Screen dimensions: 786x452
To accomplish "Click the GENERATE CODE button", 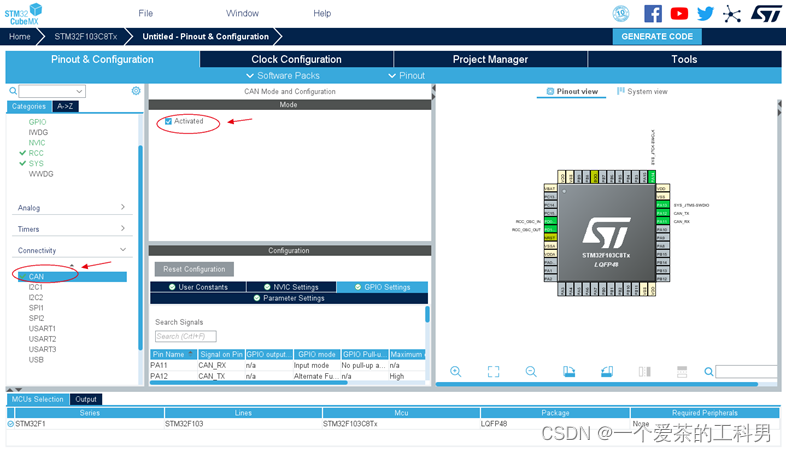I will 657,37.
